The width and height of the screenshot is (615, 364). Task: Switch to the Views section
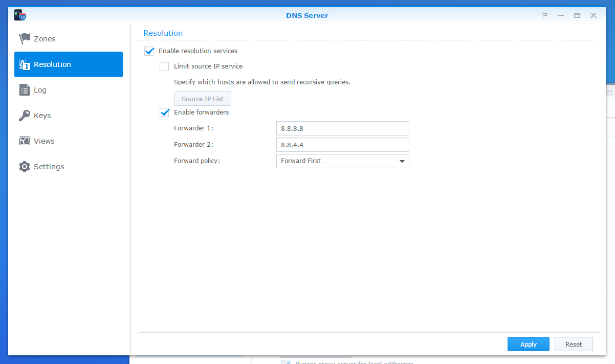click(44, 141)
